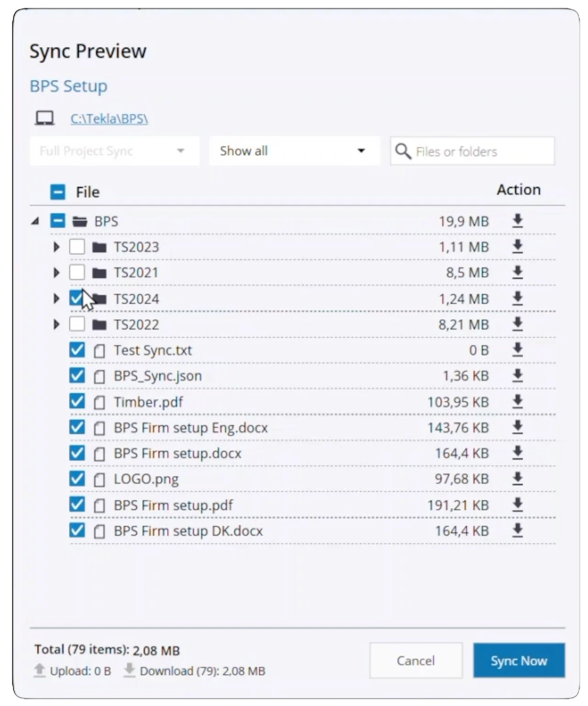The width and height of the screenshot is (588, 706).
Task: Click the TS2021 folder icon
Action: 99,273
